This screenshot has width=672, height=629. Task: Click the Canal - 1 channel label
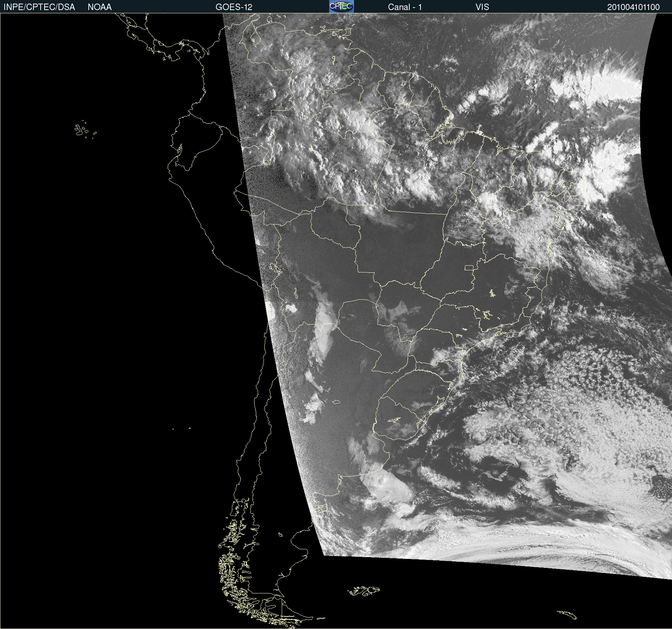405,7
